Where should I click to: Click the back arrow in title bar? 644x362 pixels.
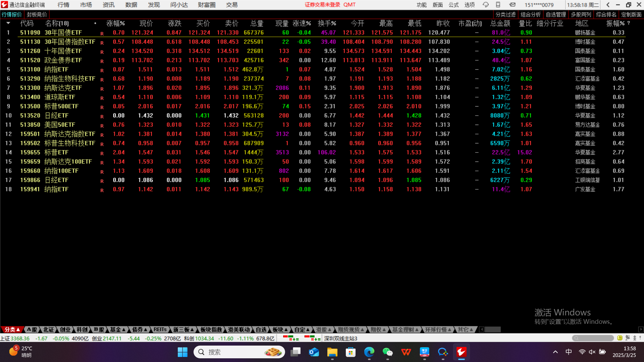click(x=608, y=5)
